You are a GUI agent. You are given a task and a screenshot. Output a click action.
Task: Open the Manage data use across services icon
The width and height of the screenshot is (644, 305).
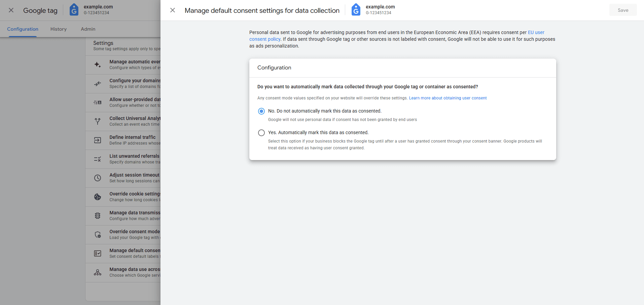coord(98,272)
